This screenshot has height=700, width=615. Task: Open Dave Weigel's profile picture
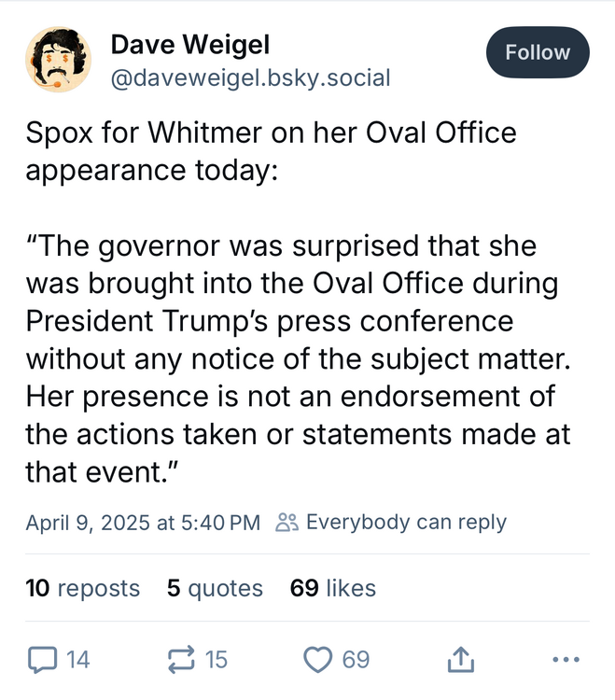[x=58, y=60]
